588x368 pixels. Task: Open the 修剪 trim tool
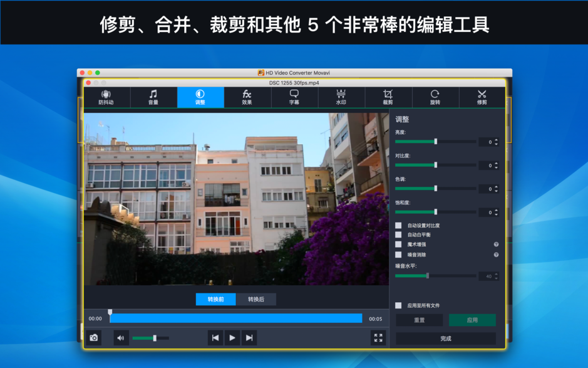pyautogui.click(x=482, y=97)
